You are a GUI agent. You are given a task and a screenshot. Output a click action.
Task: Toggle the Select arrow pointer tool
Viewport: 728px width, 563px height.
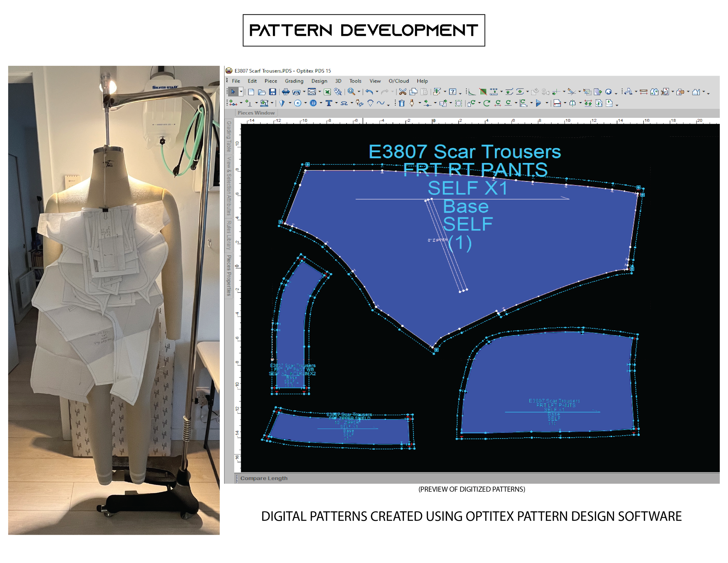pos(233,92)
